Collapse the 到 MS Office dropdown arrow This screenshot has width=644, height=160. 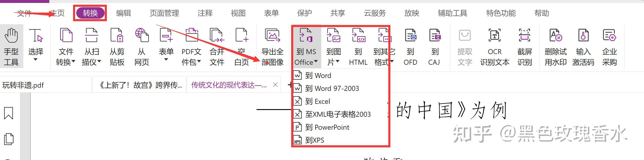coord(316,62)
